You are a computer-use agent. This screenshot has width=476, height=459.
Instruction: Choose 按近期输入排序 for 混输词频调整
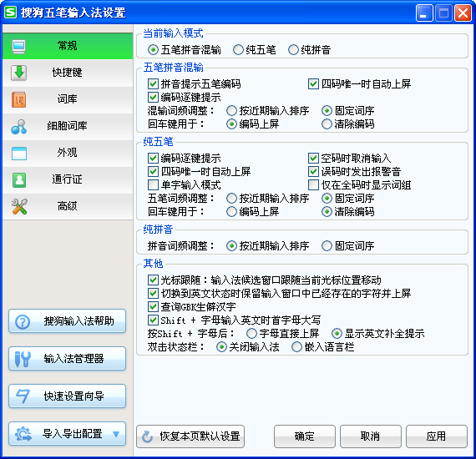pos(231,111)
